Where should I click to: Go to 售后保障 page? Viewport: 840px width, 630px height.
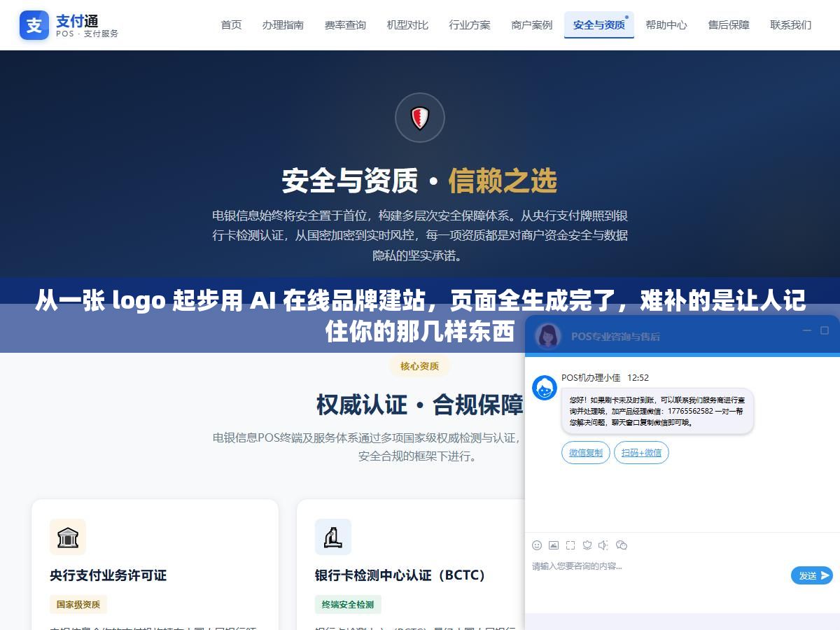click(x=729, y=24)
